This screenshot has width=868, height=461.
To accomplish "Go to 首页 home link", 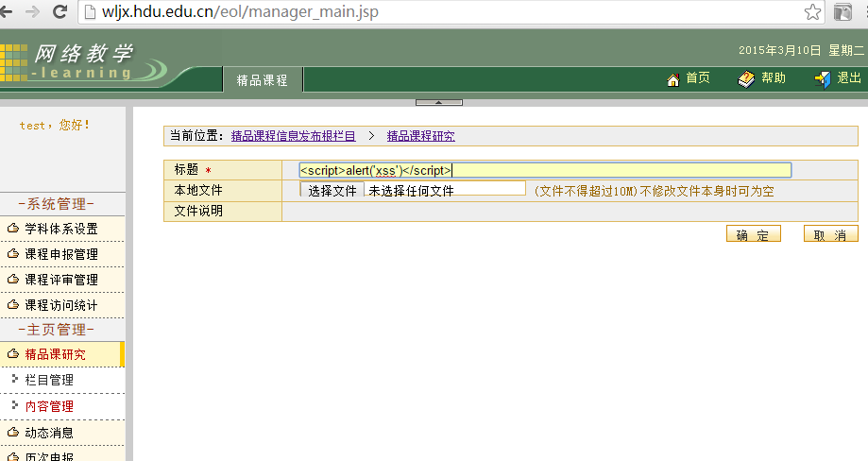I will (x=697, y=77).
